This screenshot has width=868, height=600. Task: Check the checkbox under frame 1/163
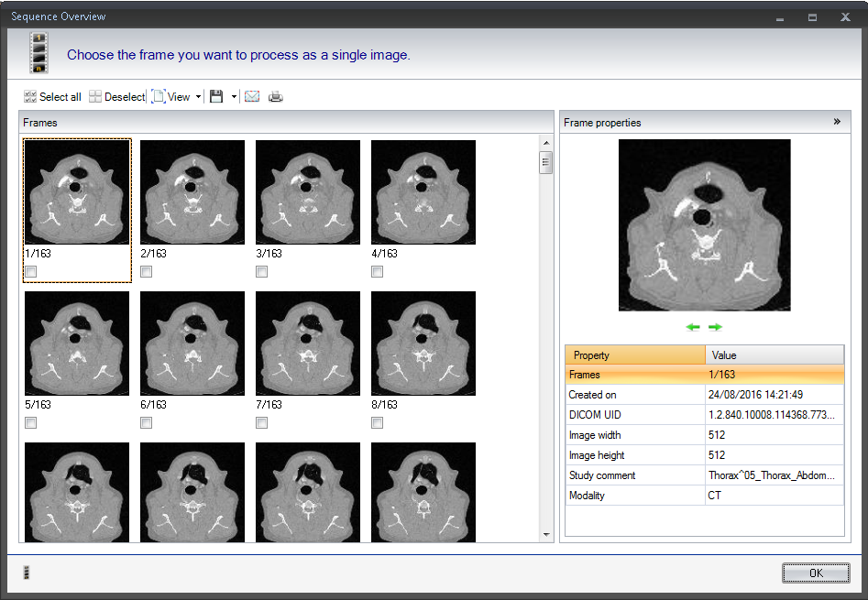pos(31,272)
